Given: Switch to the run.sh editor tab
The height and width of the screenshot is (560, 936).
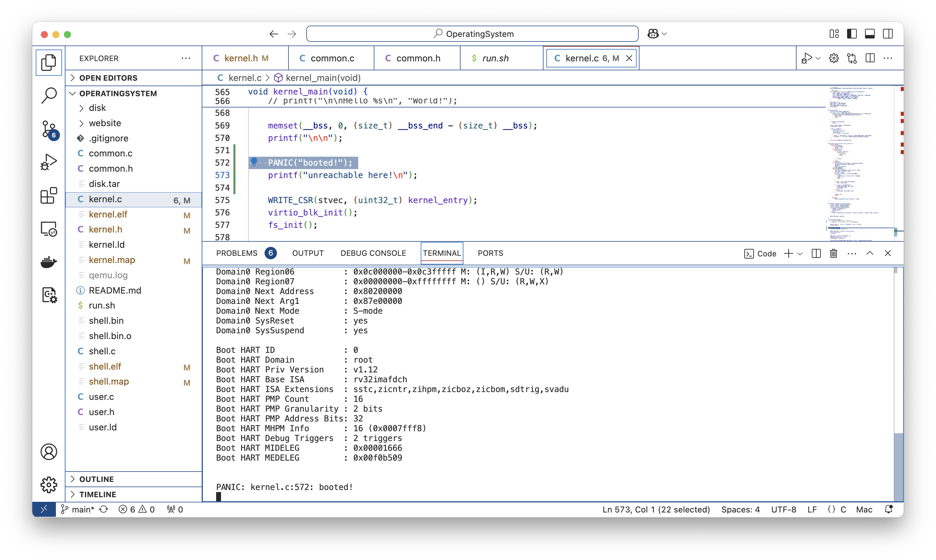Looking at the screenshot, I should pos(495,58).
